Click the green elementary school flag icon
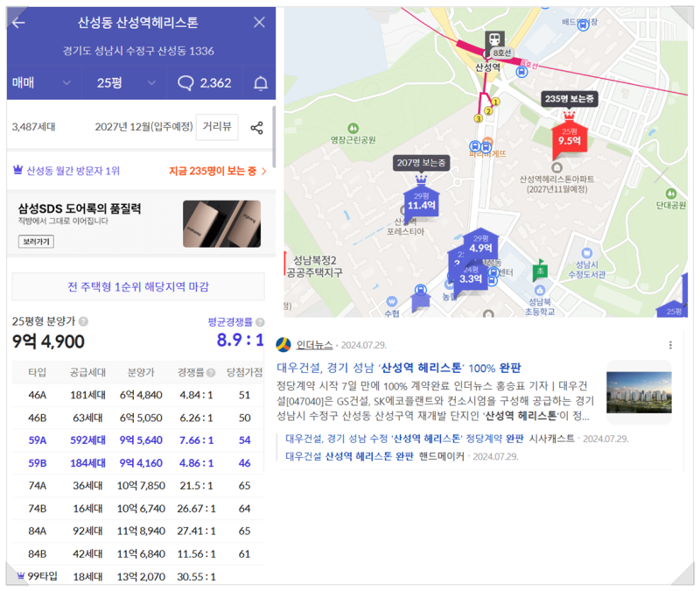 click(x=540, y=271)
